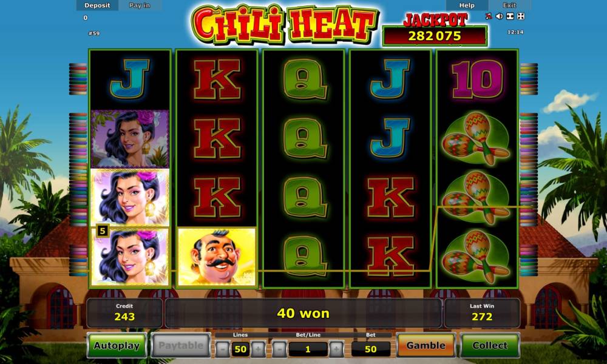Increase the number of Lines

tap(258, 349)
